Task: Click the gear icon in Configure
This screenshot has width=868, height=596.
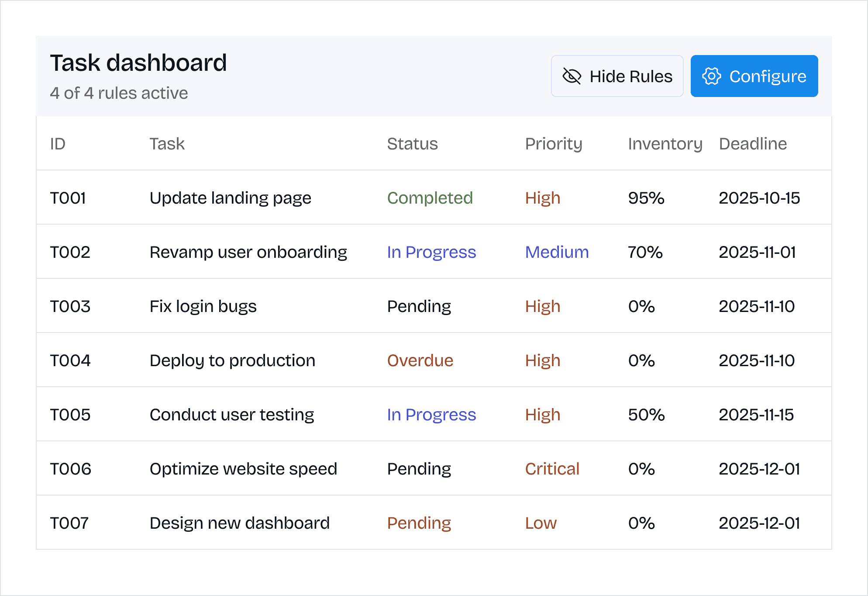Action: (711, 76)
